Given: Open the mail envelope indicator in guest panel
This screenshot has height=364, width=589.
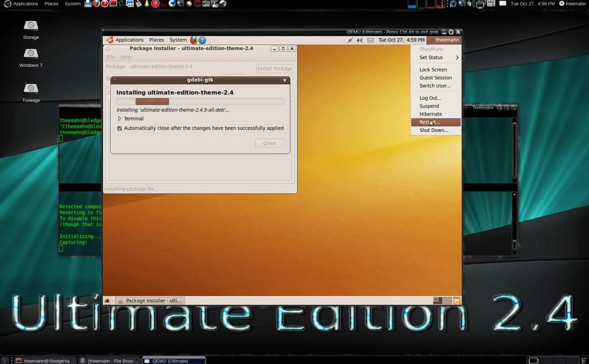Looking at the screenshot, I should coord(370,40).
